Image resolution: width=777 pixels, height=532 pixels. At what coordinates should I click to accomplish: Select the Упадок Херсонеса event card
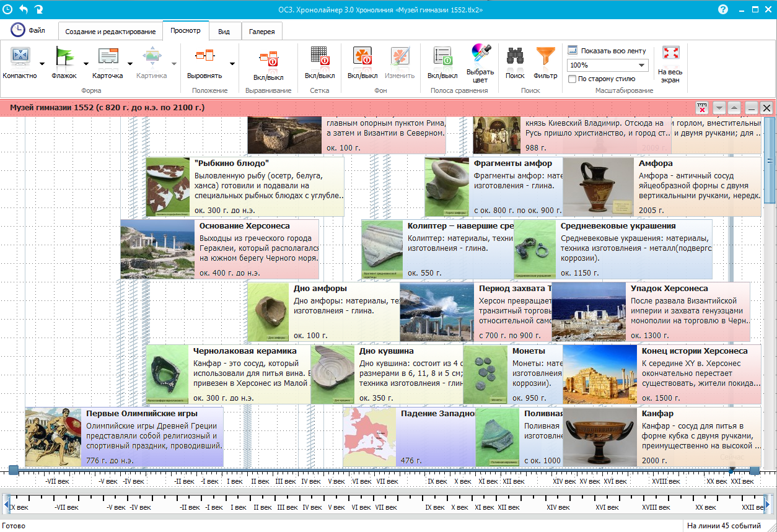[x=651, y=312]
